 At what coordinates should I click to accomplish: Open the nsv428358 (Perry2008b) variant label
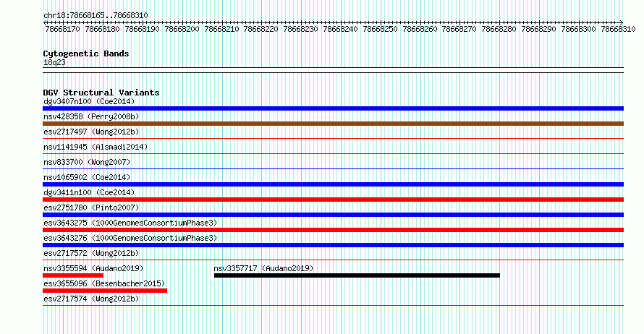coord(91,117)
